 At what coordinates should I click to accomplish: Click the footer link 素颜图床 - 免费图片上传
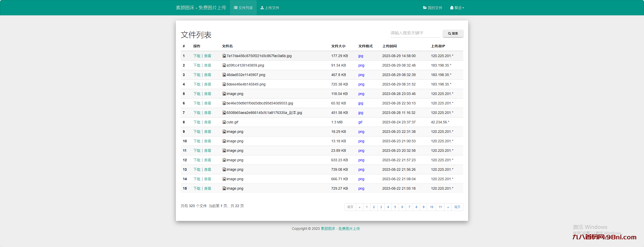pos(340,229)
